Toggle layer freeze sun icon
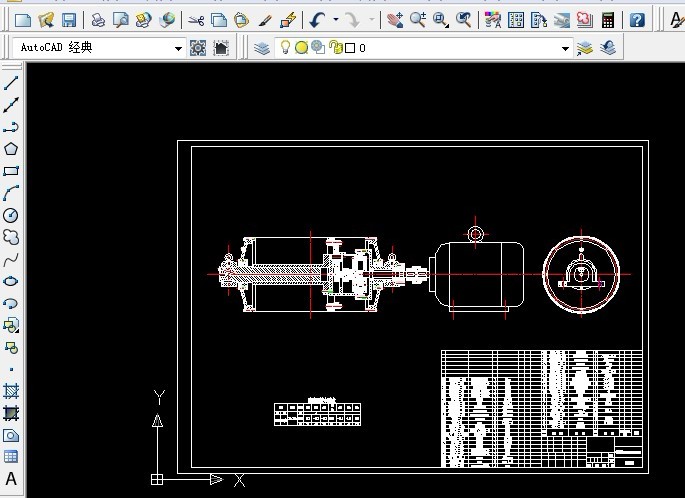Image resolution: width=685 pixels, height=498 pixels. pos(301,47)
